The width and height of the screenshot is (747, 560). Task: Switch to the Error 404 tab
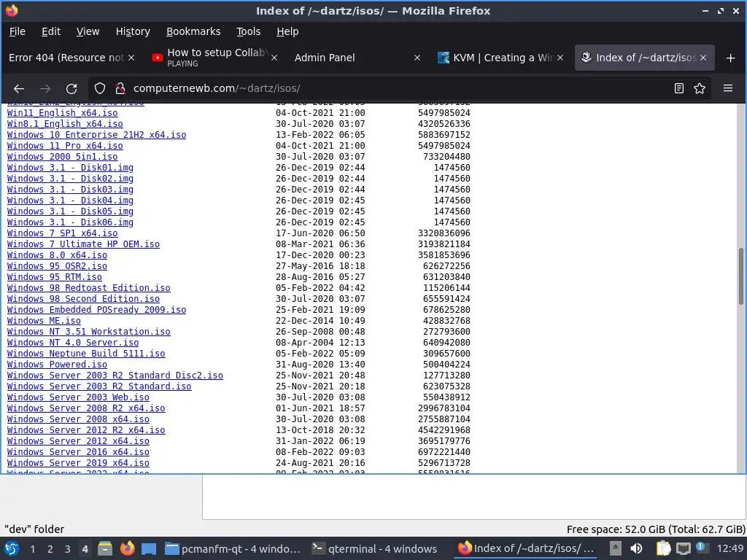[66, 58]
